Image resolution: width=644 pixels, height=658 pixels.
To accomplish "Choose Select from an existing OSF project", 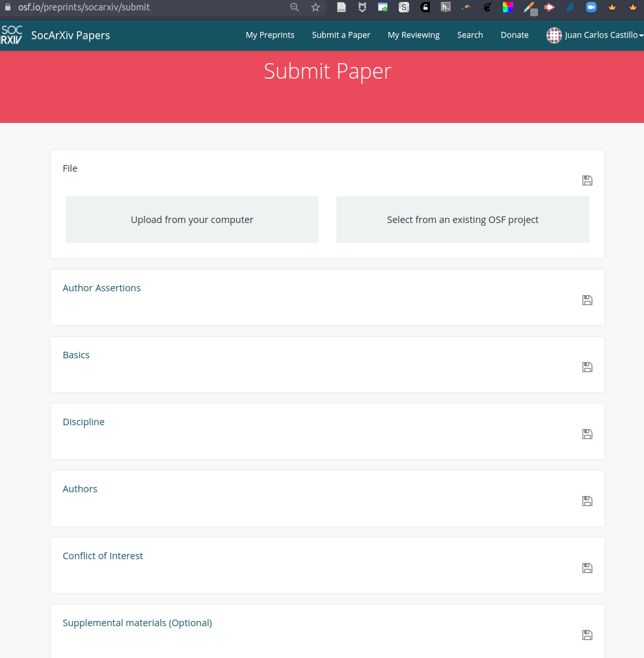I will [463, 220].
